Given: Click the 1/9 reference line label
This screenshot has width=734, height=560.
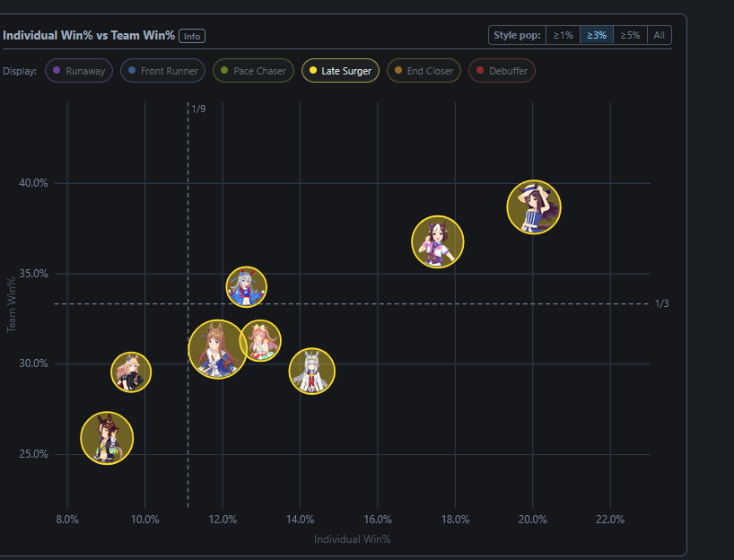Looking at the screenshot, I should pyautogui.click(x=198, y=109).
